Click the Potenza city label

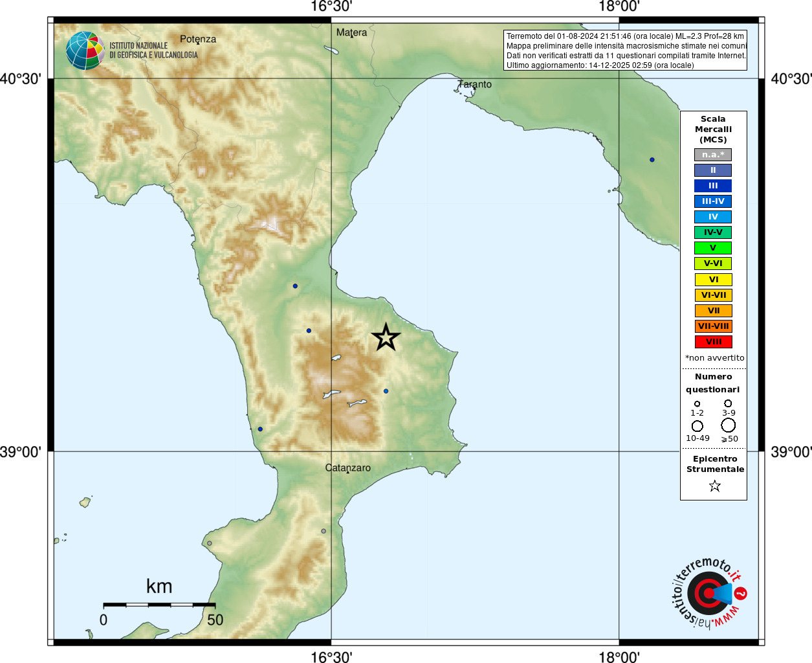(198, 39)
